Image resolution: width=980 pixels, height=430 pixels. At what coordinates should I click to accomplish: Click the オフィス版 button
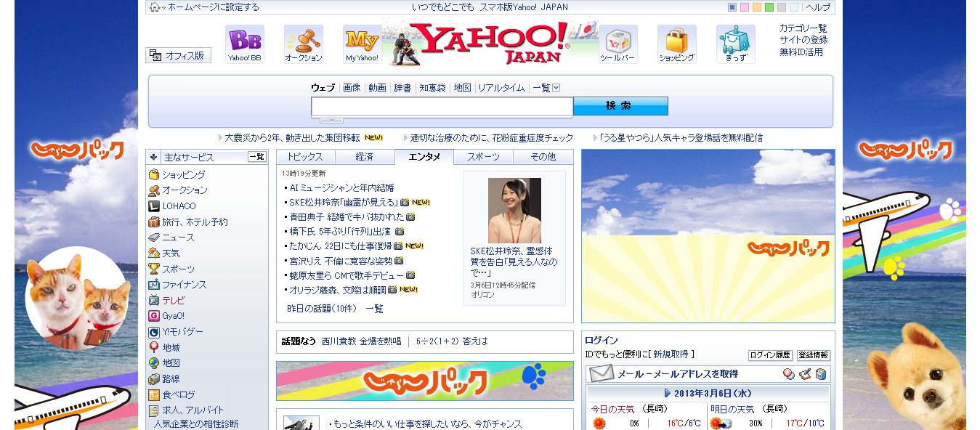tap(179, 55)
